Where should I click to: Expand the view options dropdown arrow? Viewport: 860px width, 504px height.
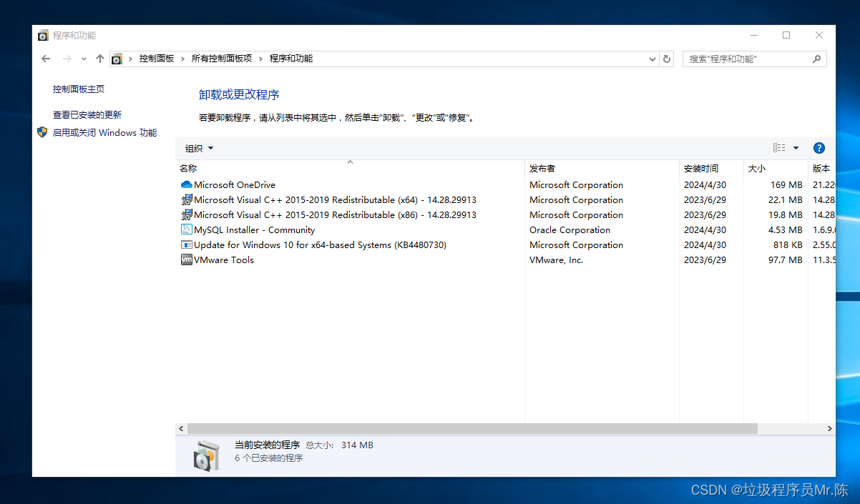click(x=796, y=148)
